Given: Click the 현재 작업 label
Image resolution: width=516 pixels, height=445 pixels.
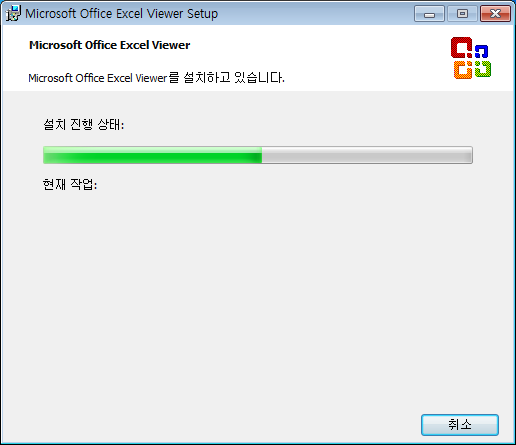Looking at the screenshot, I should click(x=70, y=184).
